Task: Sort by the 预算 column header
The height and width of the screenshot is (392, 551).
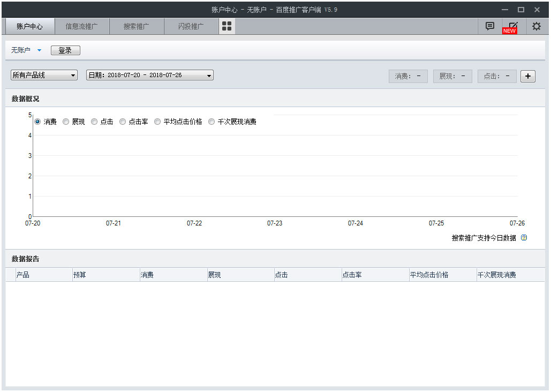Action: [x=106, y=275]
